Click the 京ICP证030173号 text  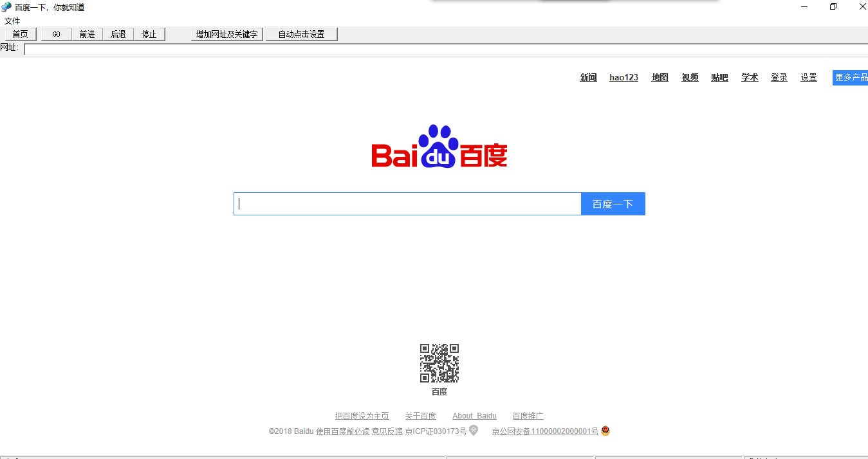pyautogui.click(x=436, y=431)
